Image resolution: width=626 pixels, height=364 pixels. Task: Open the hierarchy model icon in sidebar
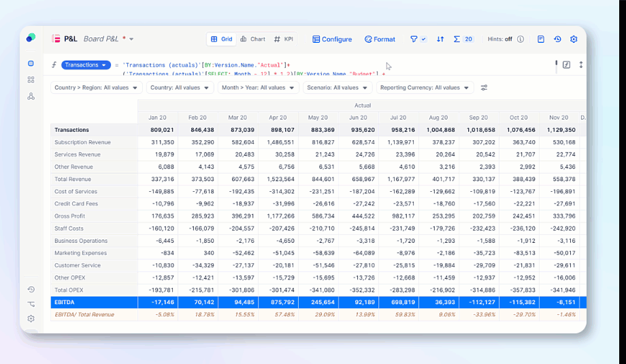(31, 96)
